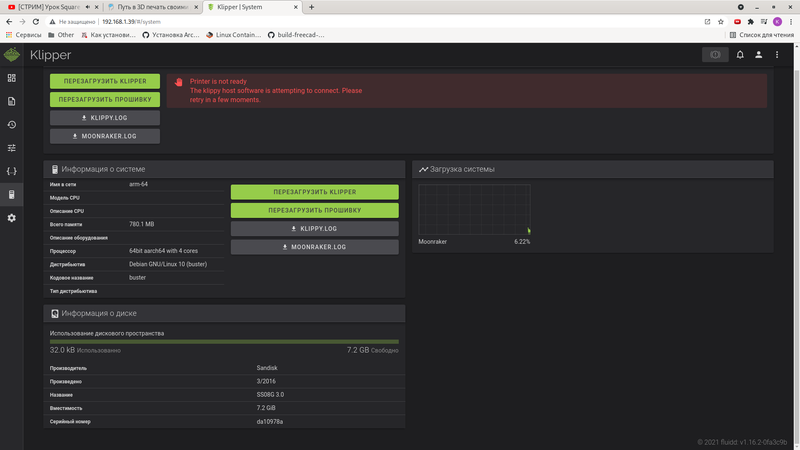Switch to the [СТРИМ] Урок Square tab
800x450 pixels.
pyautogui.click(x=50, y=6)
